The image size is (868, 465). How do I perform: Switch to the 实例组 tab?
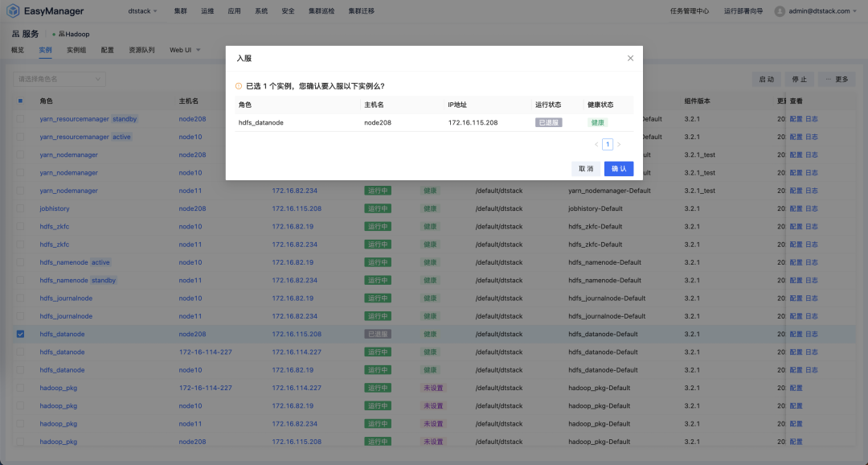(76, 50)
